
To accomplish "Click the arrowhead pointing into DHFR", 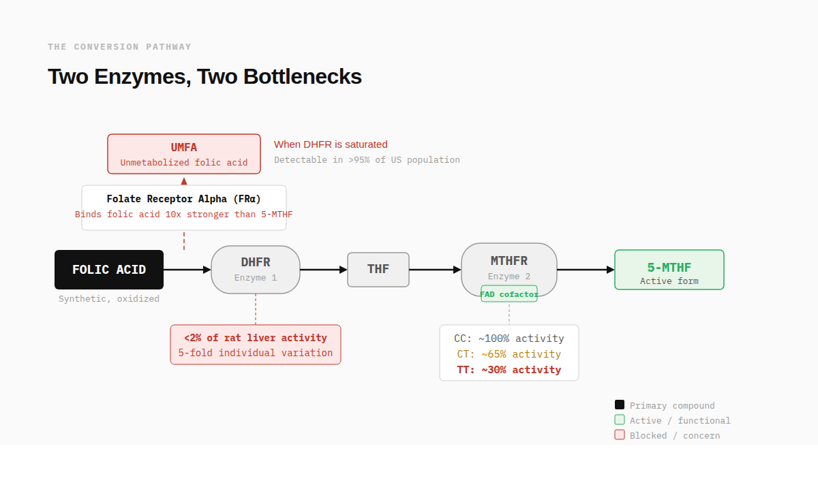I will pyautogui.click(x=207, y=270).
